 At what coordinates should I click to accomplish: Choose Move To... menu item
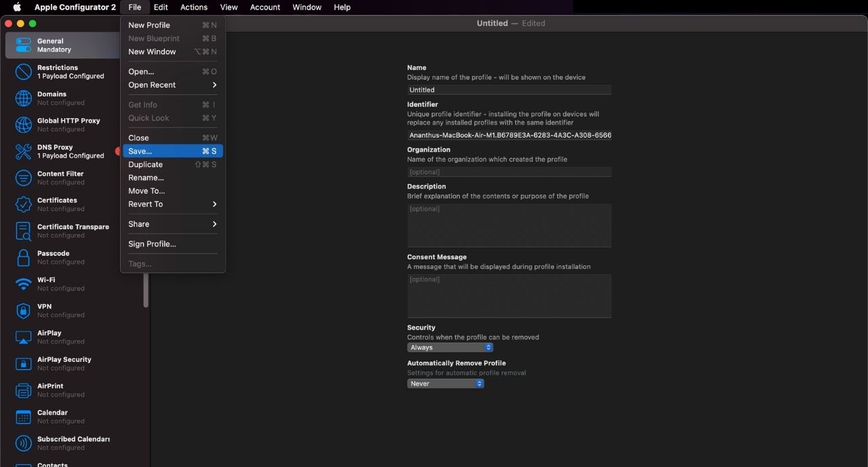(173, 191)
